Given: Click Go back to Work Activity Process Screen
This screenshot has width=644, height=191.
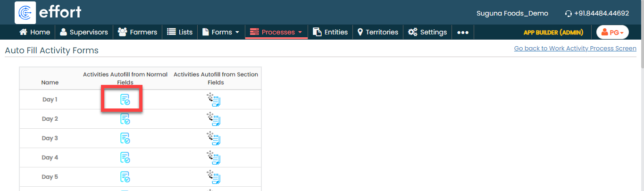Looking at the screenshot, I should pyautogui.click(x=575, y=49).
